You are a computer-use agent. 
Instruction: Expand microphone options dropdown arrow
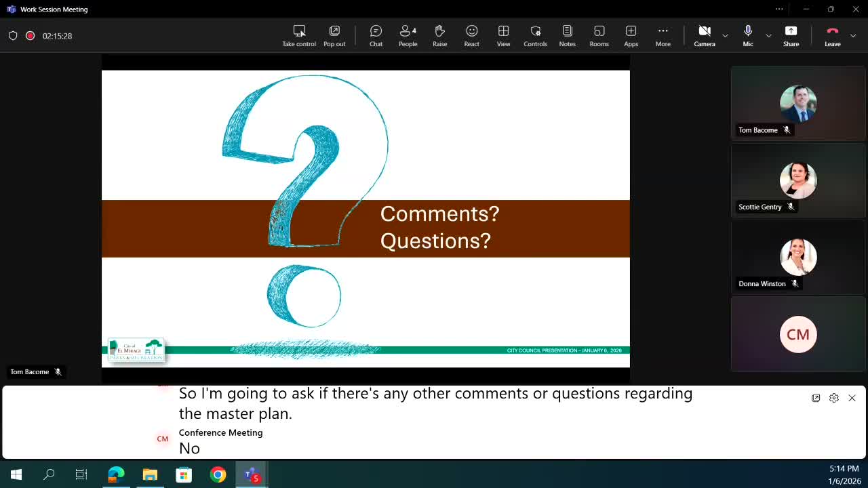pos(768,35)
